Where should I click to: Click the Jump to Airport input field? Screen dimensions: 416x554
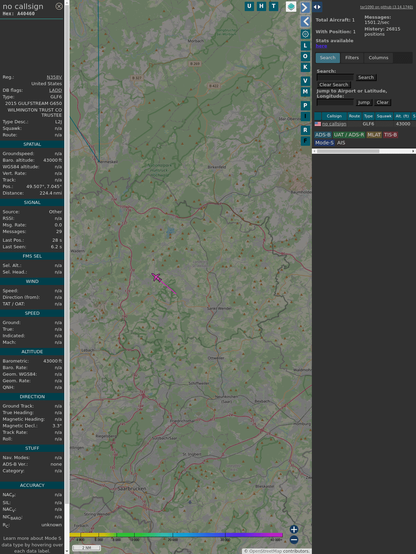pos(335,102)
